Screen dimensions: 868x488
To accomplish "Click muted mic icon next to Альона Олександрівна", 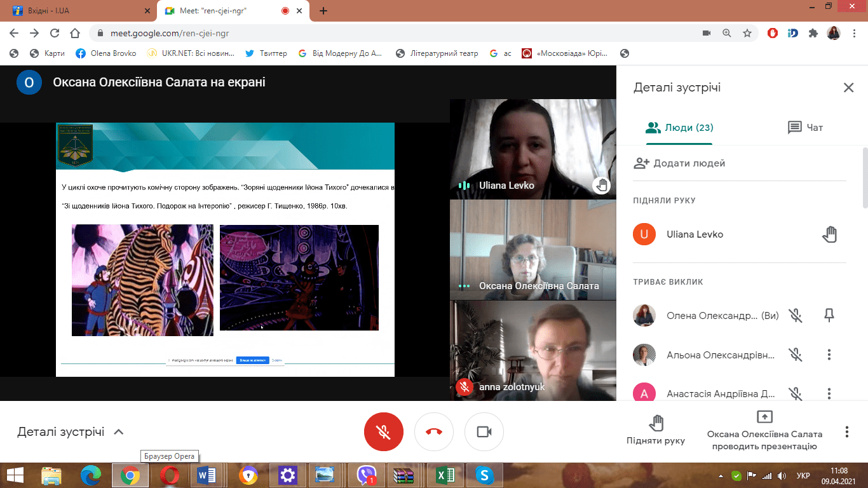I will [x=795, y=355].
